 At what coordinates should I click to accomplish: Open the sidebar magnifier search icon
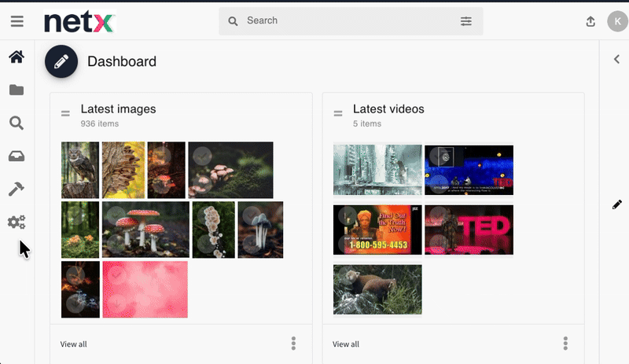tap(17, 123)
